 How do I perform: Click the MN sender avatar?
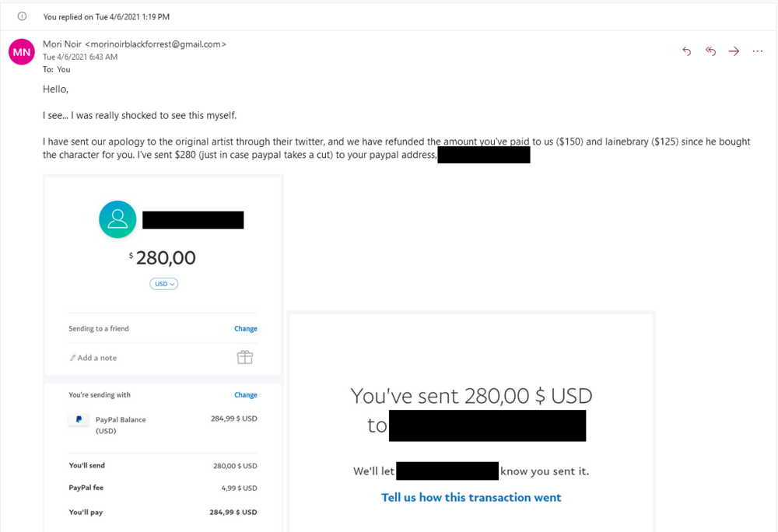(22, 52)
